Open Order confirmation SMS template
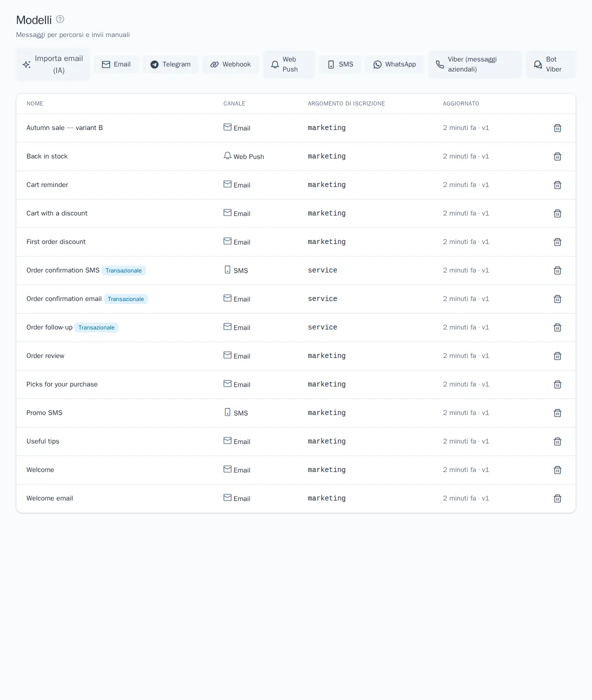This screenshot has width=592, height=700. [63, 270]
